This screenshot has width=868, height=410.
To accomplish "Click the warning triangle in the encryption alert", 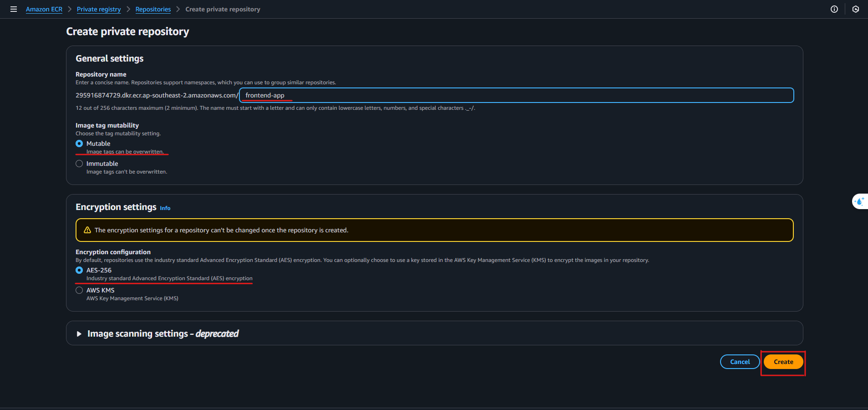I will click(87, 230).
